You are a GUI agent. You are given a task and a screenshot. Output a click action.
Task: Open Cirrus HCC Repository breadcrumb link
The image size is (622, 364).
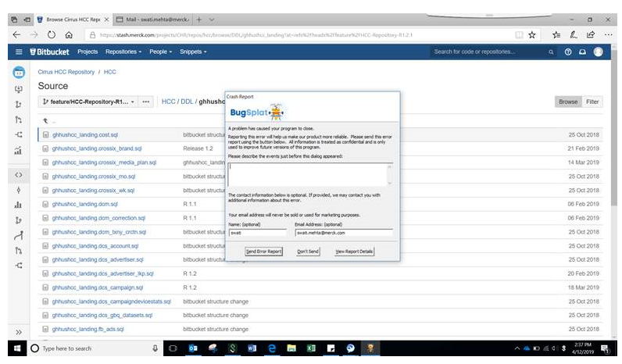click(66, 72)
